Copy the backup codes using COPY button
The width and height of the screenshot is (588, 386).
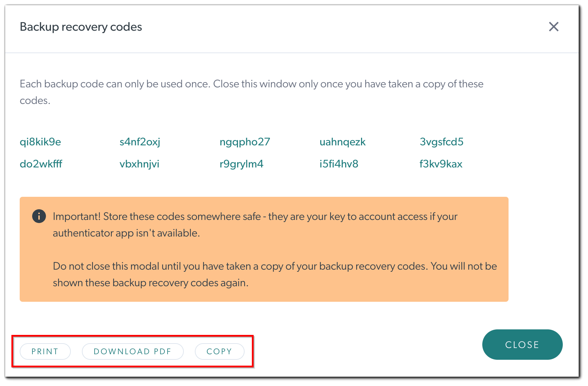219,351
